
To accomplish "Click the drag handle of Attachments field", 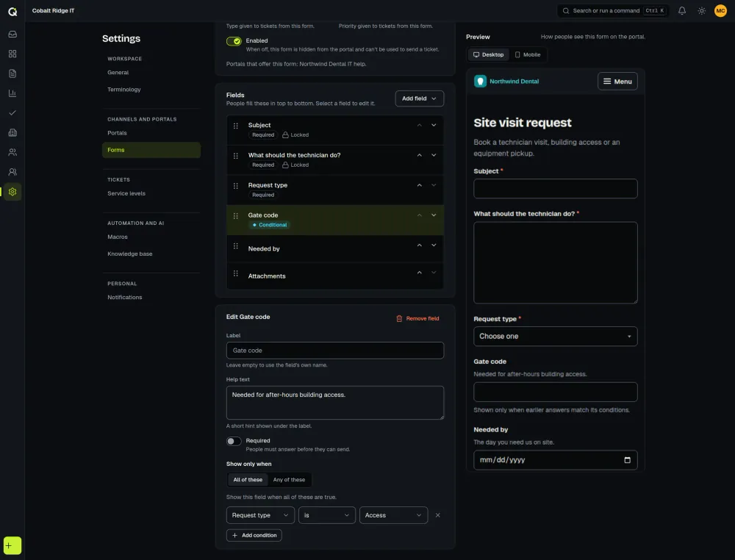I will click(x=236, y=273).
